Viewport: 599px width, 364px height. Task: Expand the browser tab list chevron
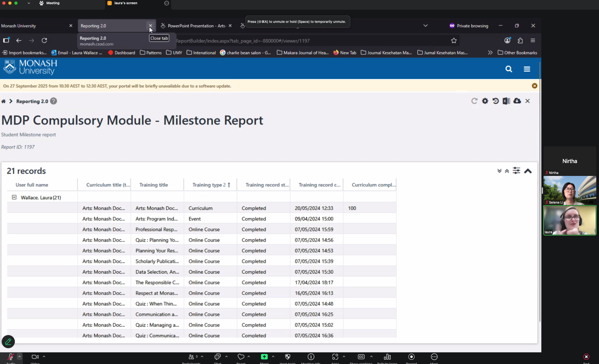coord(425,26)
